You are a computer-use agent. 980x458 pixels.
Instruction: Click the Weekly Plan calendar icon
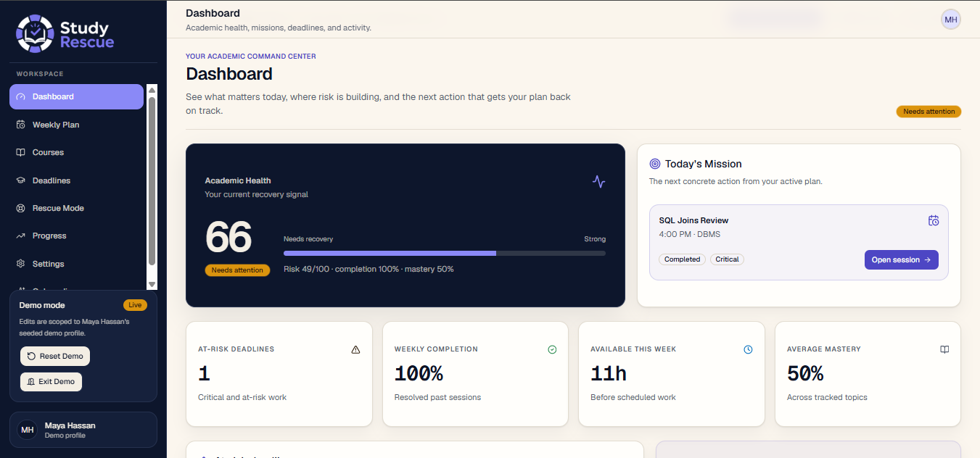pos(20,125)
